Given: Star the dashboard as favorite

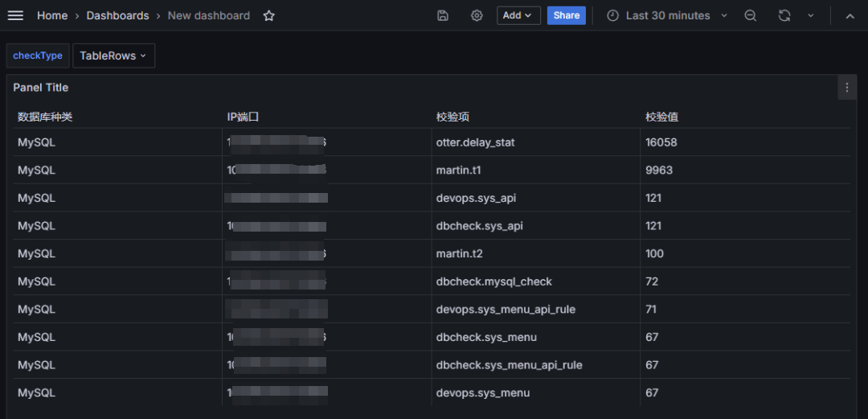Looking at the screenshot, I should coord(269,15).
